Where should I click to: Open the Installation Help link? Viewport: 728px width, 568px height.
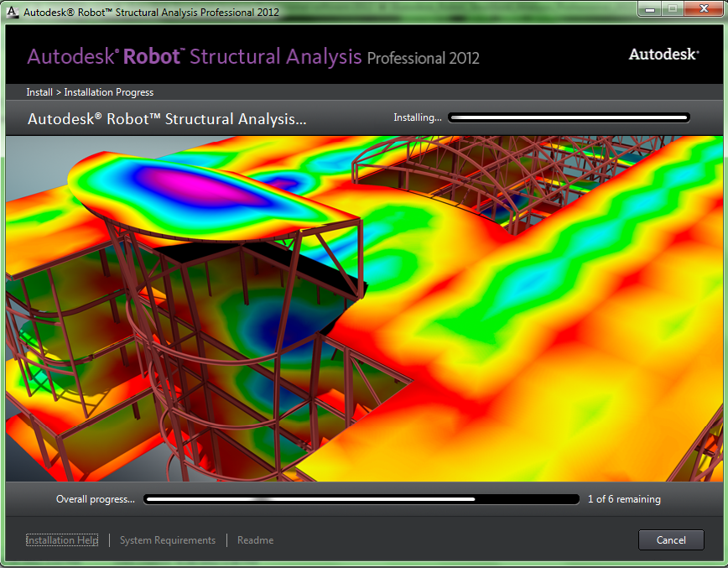tap(62, 540)
